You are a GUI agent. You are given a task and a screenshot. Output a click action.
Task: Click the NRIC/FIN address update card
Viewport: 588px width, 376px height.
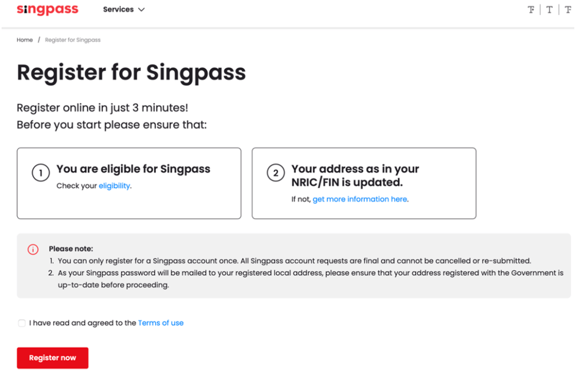[x=364, y=183]
